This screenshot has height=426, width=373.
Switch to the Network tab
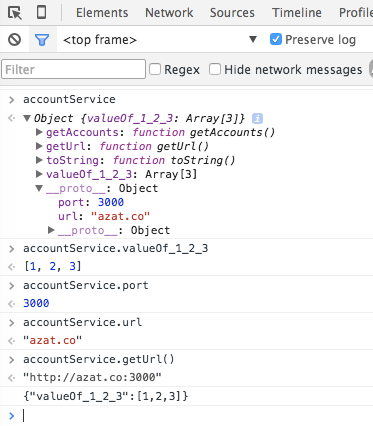pyautogui.click(x=169, y=13)
